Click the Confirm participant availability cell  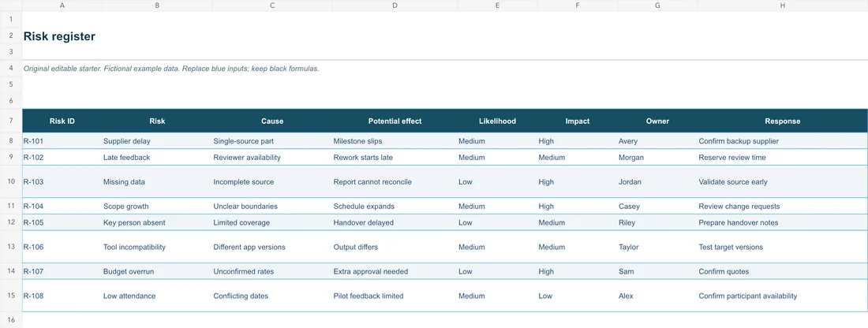[x=782, y=296]
